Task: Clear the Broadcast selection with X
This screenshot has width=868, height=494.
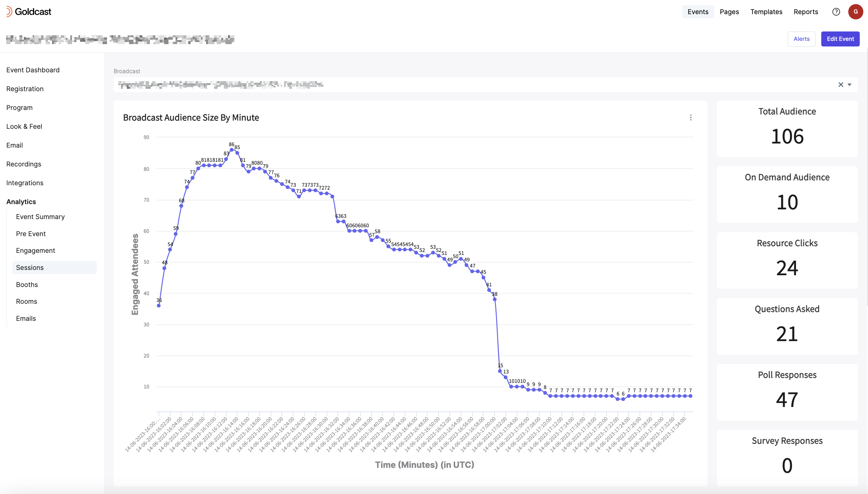Action: (841, 84)
